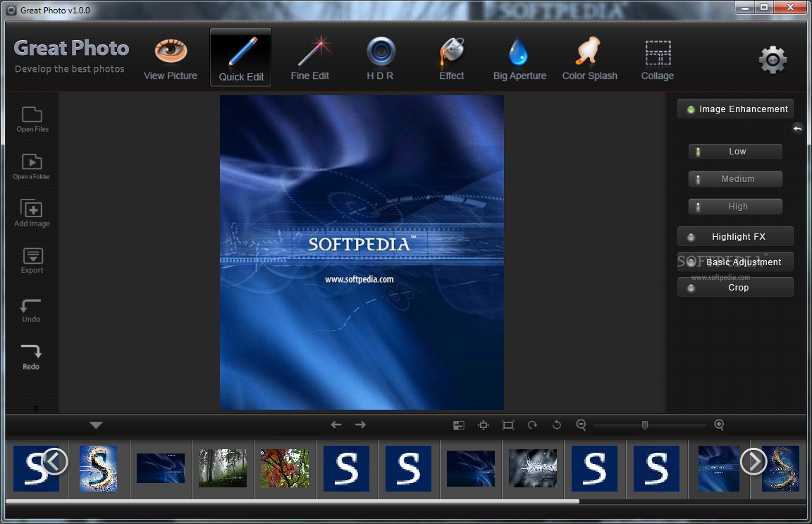
Task: Click the main Softpedia preview image
Action: coord(362,252)
